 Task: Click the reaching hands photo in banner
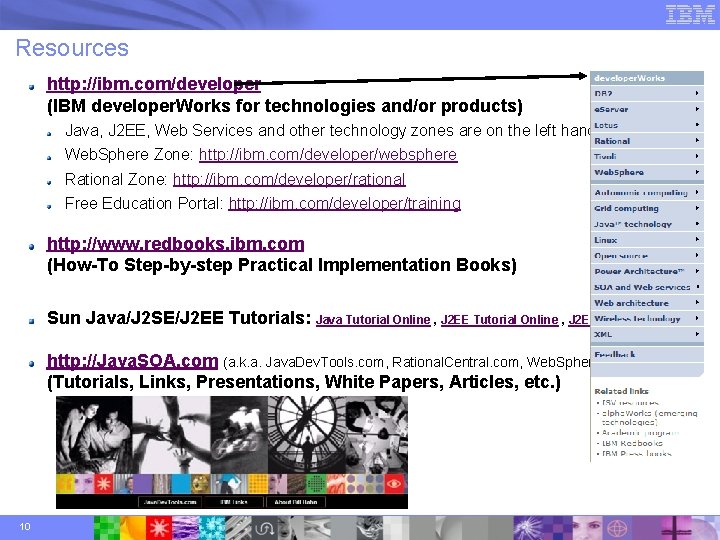[171, 434]
